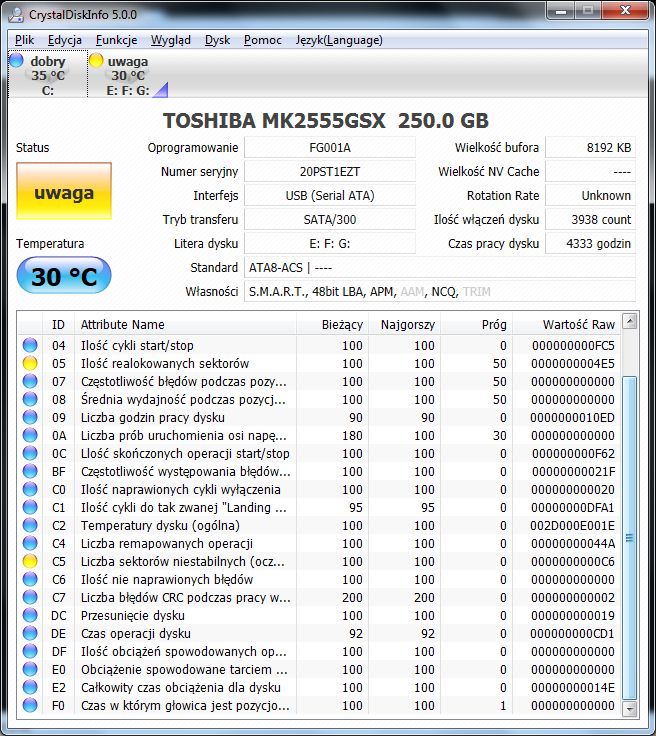The height and width of the screenshot is (736, 656).
Task: Click the Attribute Name column header
Action: click(185, 325)
